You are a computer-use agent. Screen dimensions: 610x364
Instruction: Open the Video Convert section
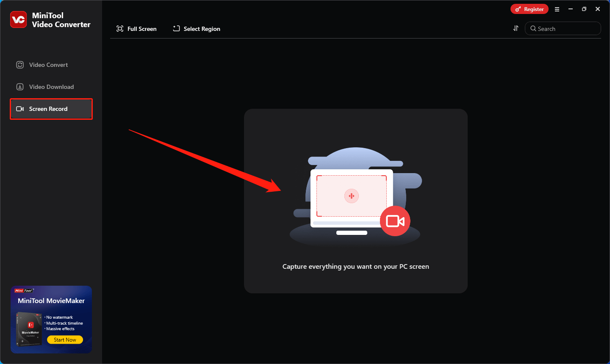pyautogui.click(x=51, y=65)
